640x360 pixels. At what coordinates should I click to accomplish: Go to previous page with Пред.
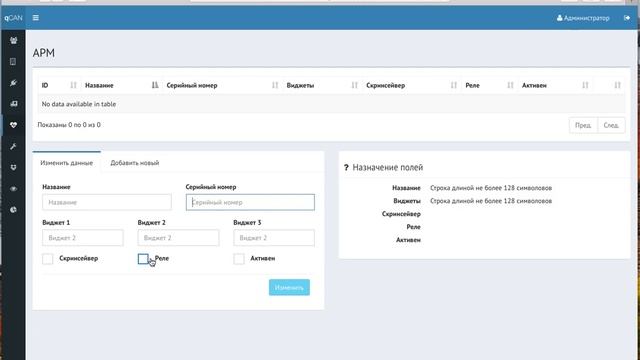(x=583, y=125)
